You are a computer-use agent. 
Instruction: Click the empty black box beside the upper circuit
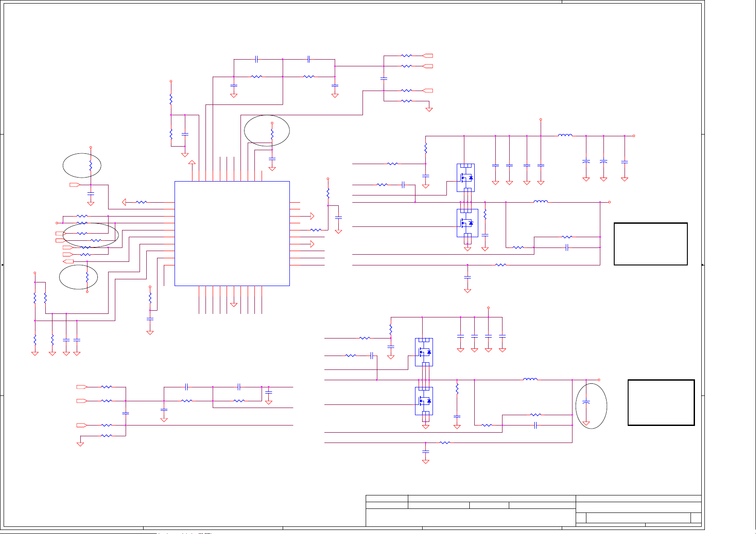pos(651,244)
